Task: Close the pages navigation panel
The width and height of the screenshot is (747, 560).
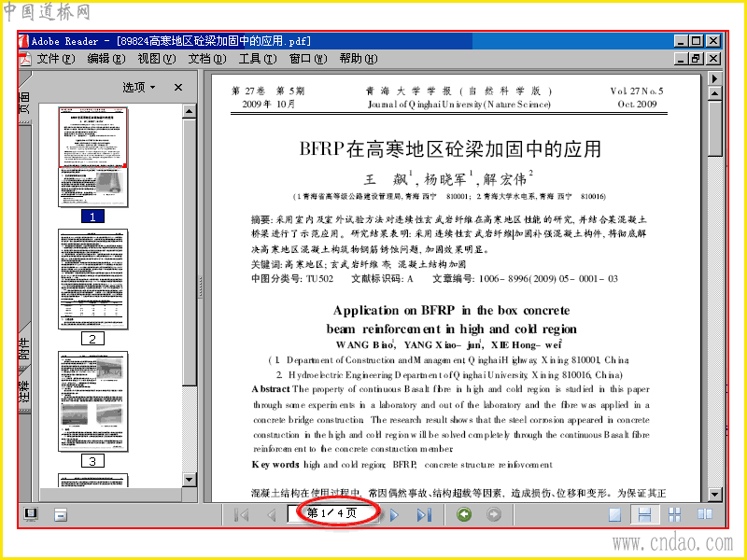Action: coord(178,87)
